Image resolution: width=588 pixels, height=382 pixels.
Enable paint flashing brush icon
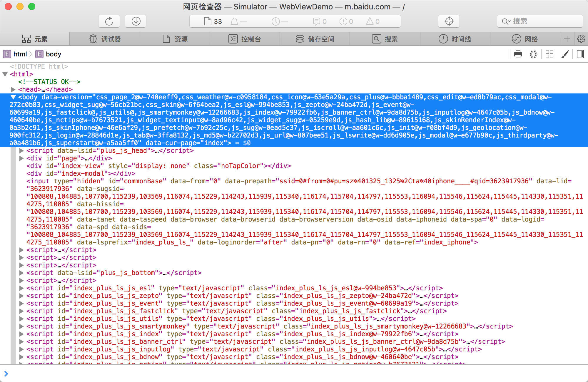click(565, 54)
